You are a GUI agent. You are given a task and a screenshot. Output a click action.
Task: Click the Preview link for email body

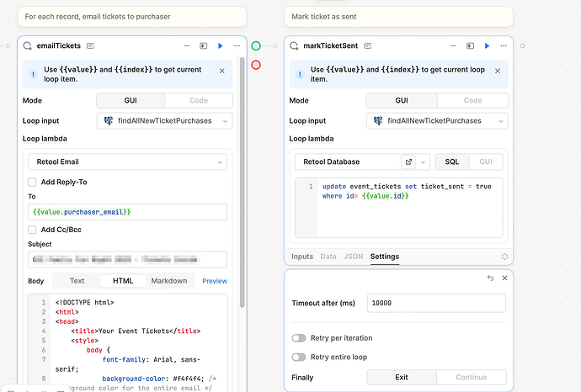pos(215,281)
